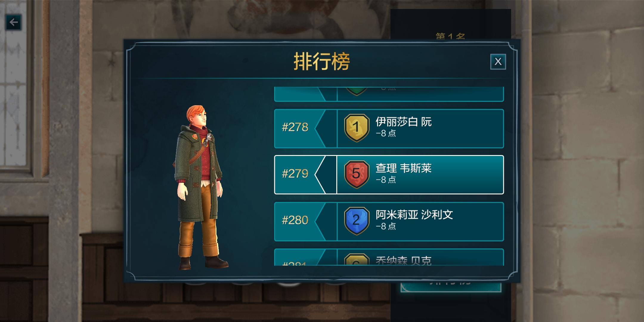Open the partially visible 乔纳森 贝克 entry
The width and height of the screenshot is (644, 322).
[389, 257]
